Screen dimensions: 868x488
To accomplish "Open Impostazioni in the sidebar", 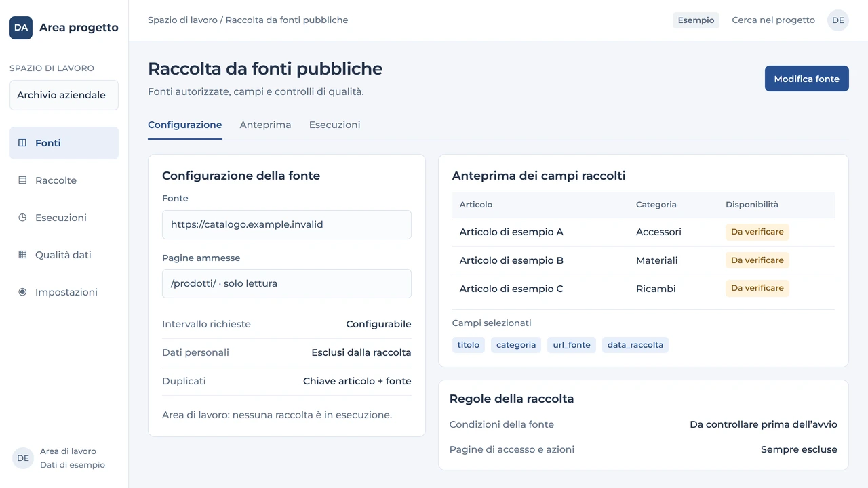I will point(64,292).
